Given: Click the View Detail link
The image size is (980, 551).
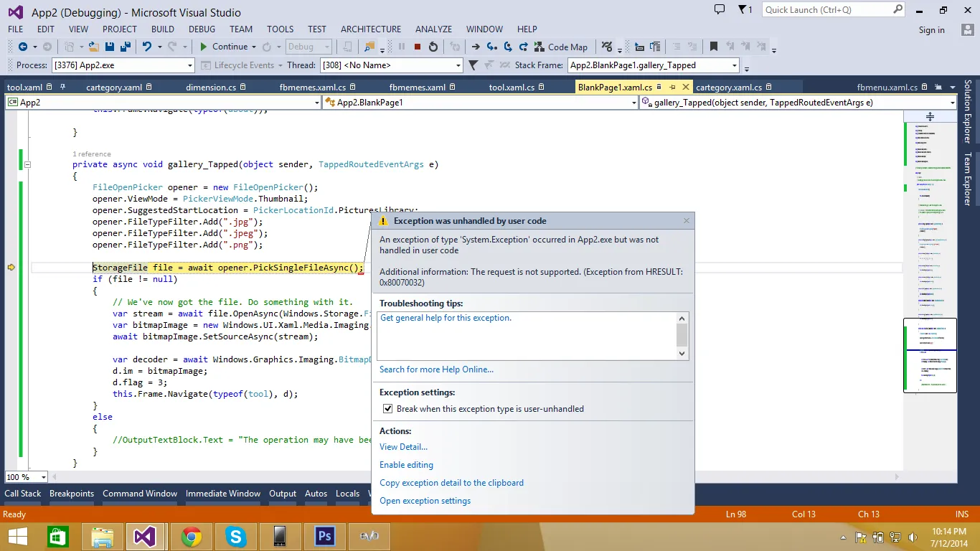Looking at the screenshot, I should pos(403,447).
